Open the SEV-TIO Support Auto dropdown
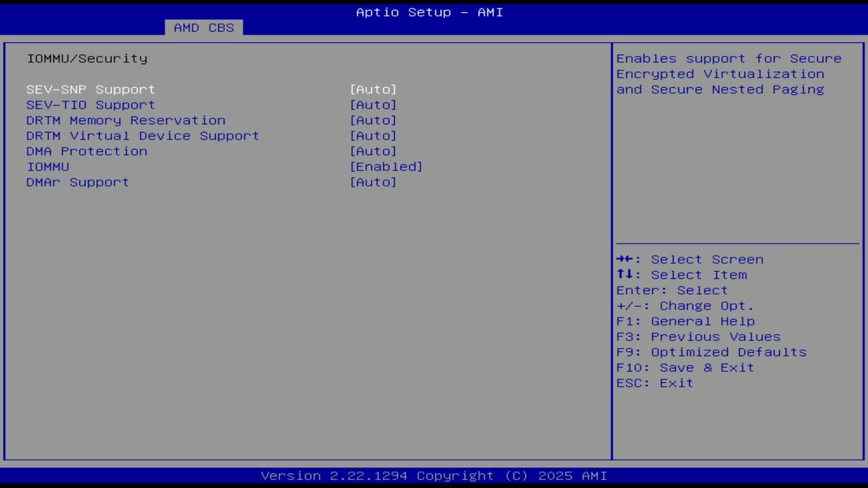The image size is (868, 488). click(x=374, y=104)
